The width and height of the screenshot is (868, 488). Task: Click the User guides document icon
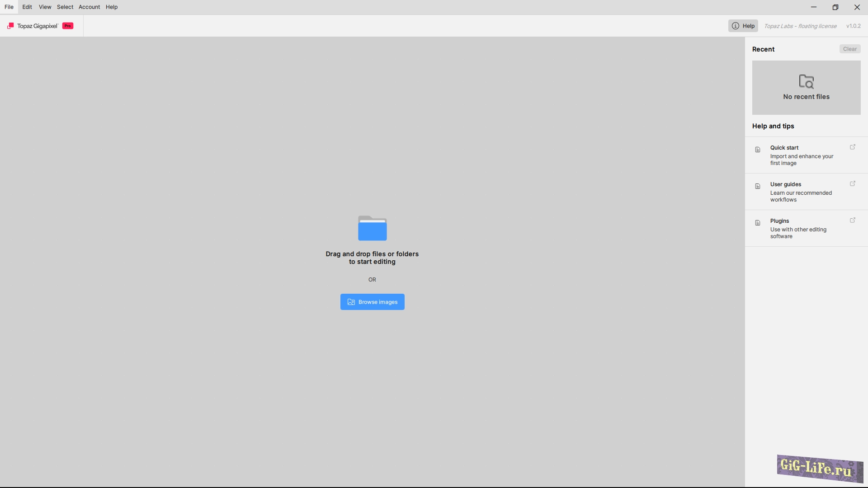tap(758, 186)
